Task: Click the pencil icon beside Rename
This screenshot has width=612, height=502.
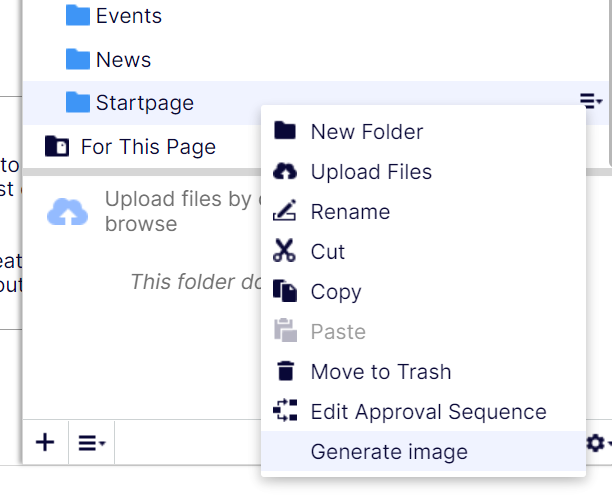Action: tap(285, 210)
